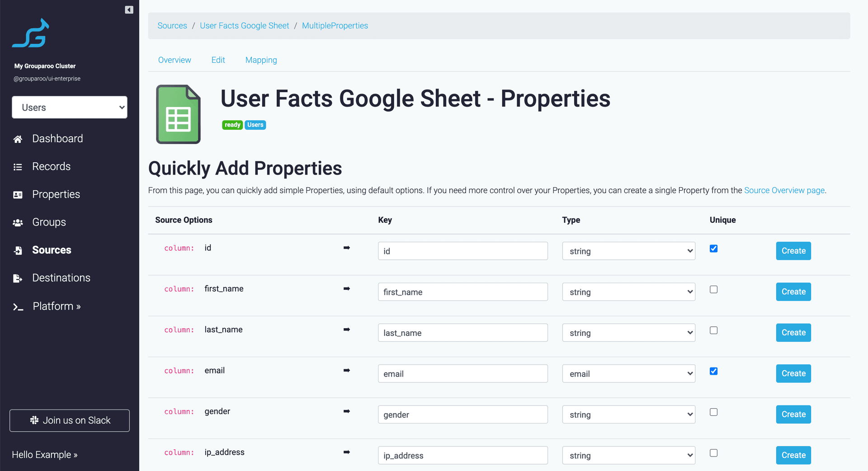The width and height of the screenshot is (868, 471).
Task: Open the email Type dropdown
Action: coord(628,374)
